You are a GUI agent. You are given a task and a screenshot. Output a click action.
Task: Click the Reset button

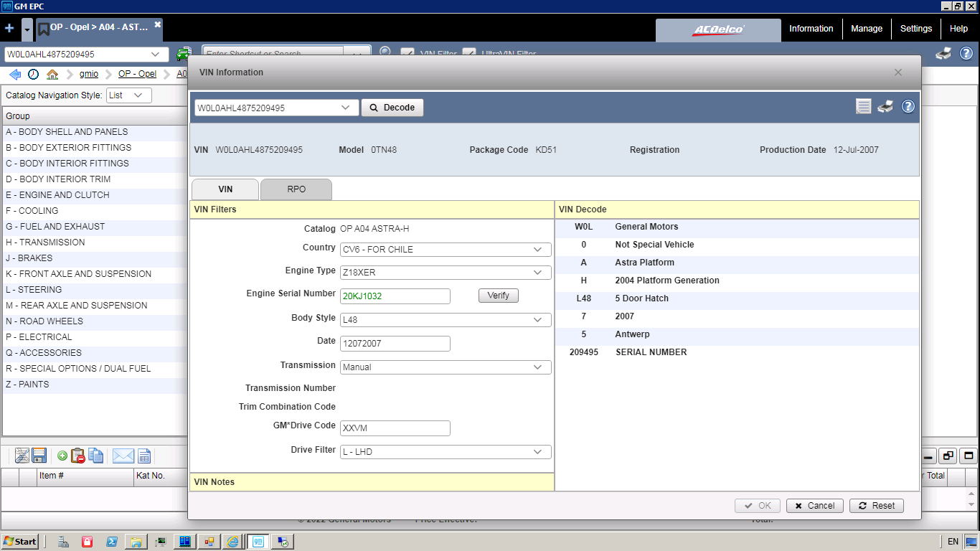click(x=877, y=506)
